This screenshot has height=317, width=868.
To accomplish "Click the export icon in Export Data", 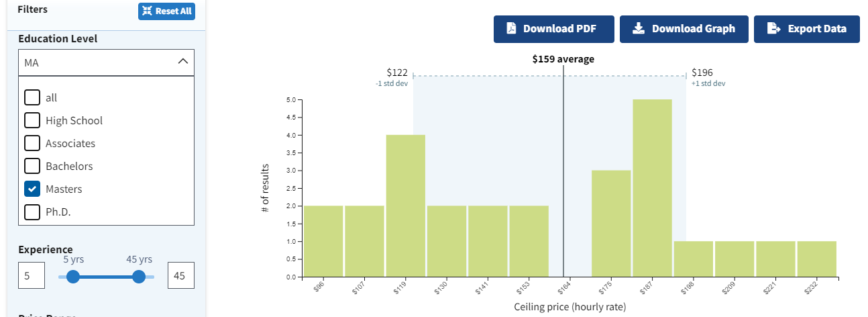I will coord(773,29).
